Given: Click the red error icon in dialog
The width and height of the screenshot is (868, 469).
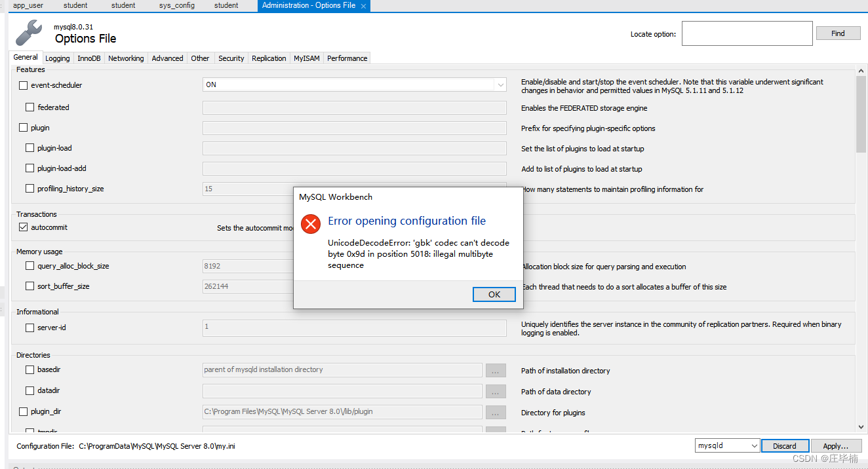Looking at the screenshot, I should [x=311, y=224].
